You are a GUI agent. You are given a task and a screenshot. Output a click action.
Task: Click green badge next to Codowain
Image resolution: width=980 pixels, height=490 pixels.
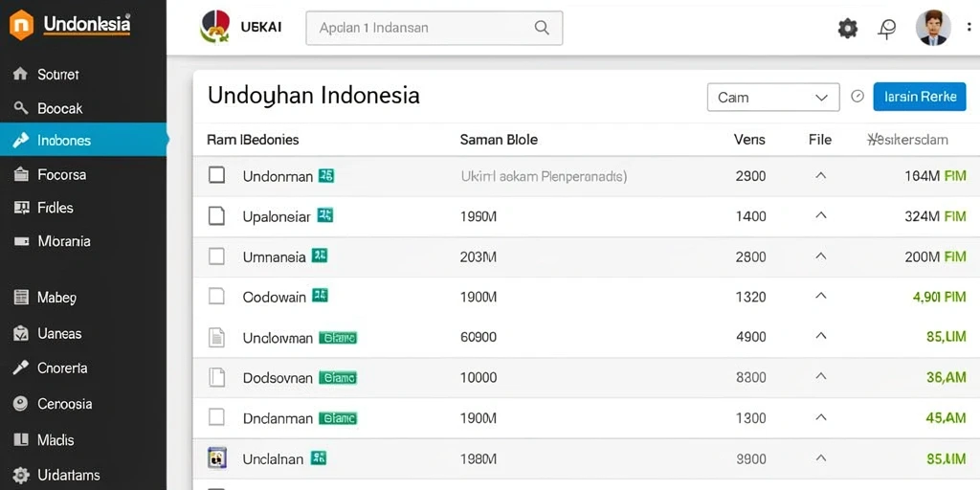[x=320, y=295]
